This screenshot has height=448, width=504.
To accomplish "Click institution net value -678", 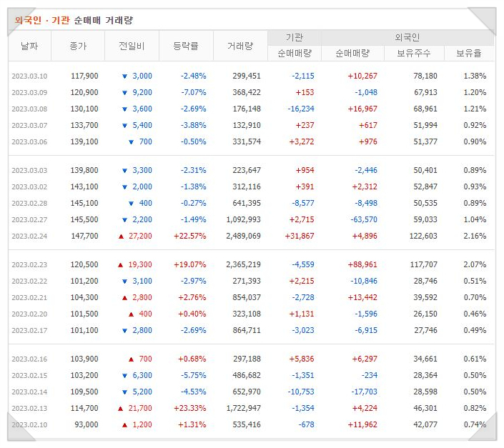I will click(306, 424).
